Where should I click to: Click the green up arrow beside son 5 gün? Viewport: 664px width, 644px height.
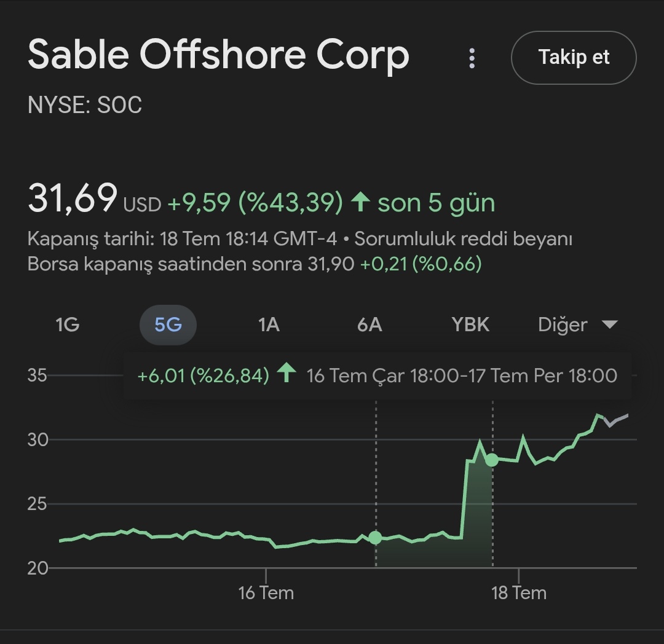[360, 202]
